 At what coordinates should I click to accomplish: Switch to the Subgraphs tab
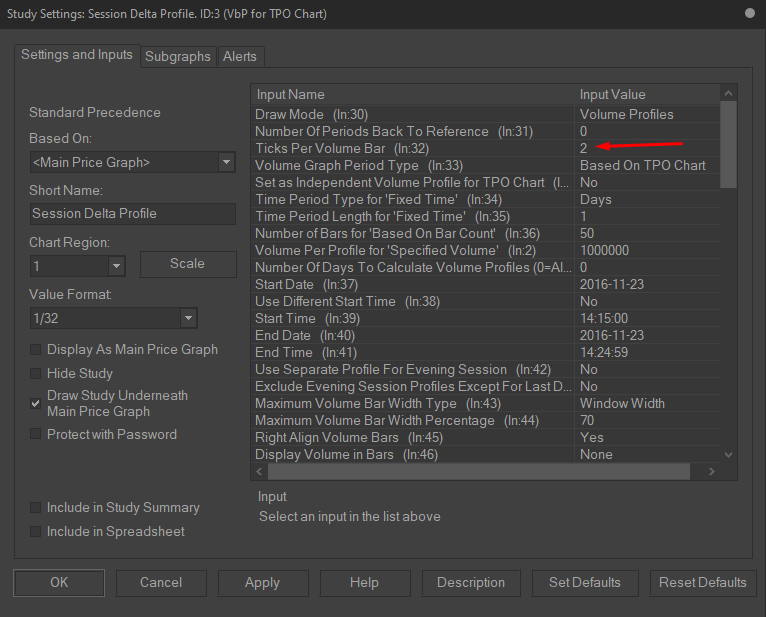pyautogui.click(x=178, y=57)
